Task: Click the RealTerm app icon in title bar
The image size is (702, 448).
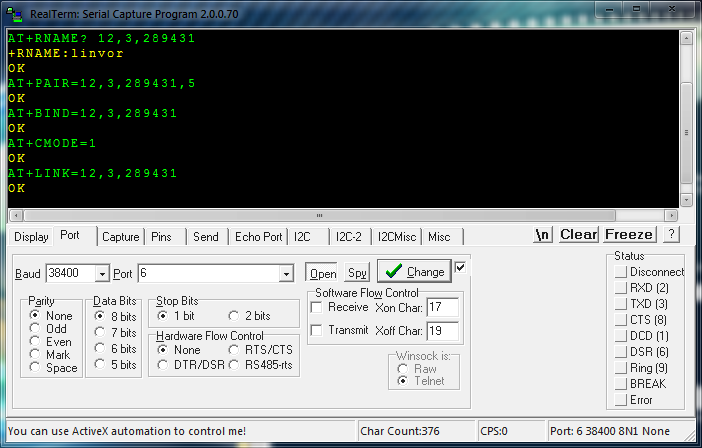Action: 15,10
